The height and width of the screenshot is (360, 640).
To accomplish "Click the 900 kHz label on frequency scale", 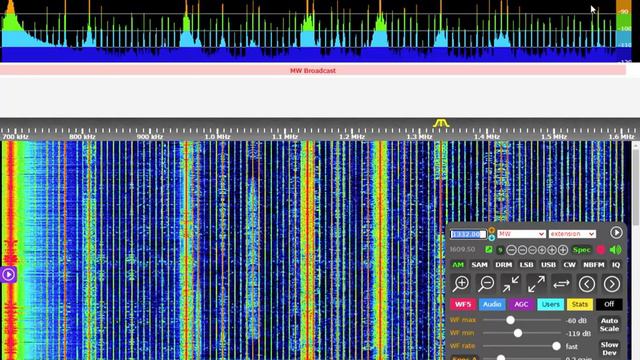I will (x=149, y=137).
